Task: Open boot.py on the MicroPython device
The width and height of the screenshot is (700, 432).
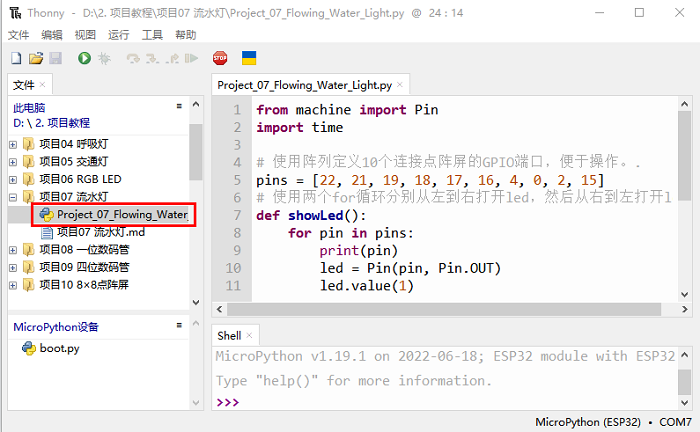Action: (59, 348)
